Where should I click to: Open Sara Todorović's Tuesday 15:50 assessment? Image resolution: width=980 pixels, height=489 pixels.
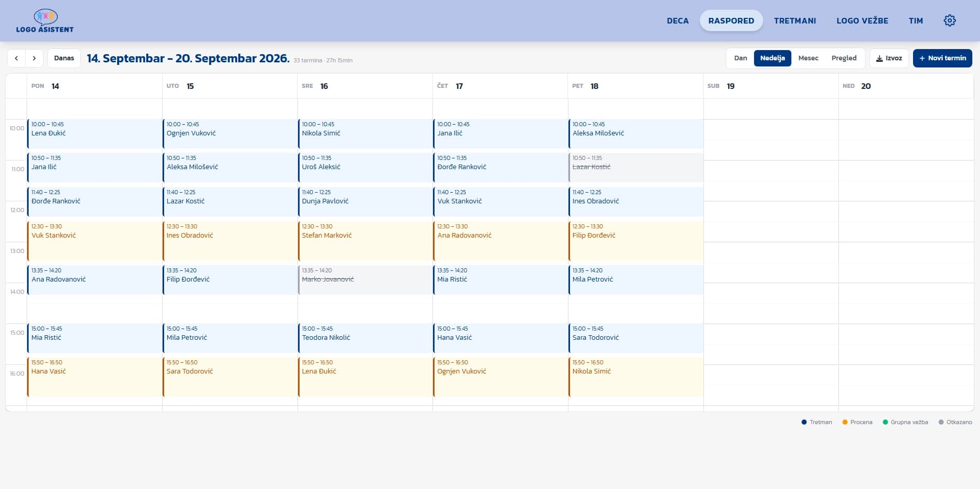pos(230,377)
